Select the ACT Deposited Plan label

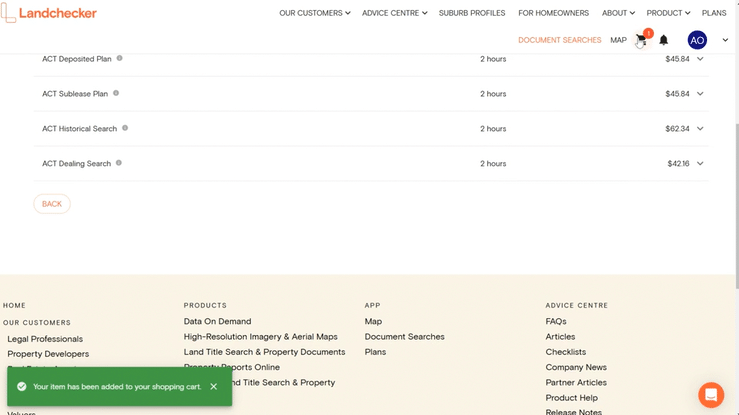tap(77, 59)
